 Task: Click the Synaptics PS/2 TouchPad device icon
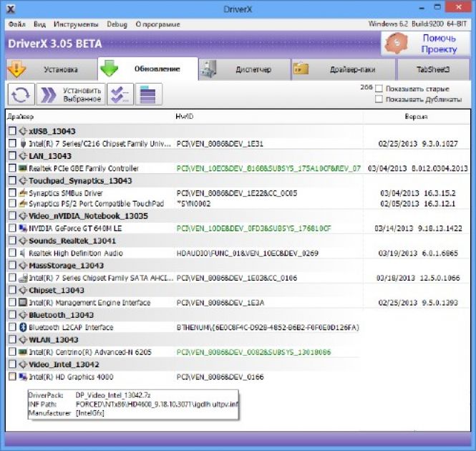(x=23, y=203)
